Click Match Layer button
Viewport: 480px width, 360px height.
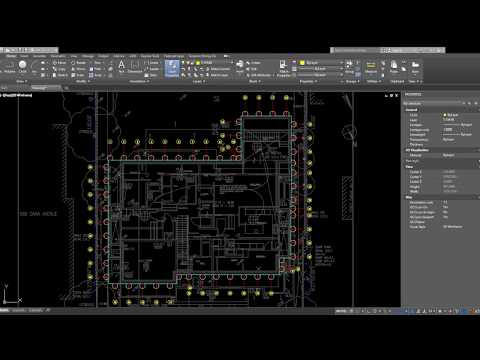tap(217, 75)
